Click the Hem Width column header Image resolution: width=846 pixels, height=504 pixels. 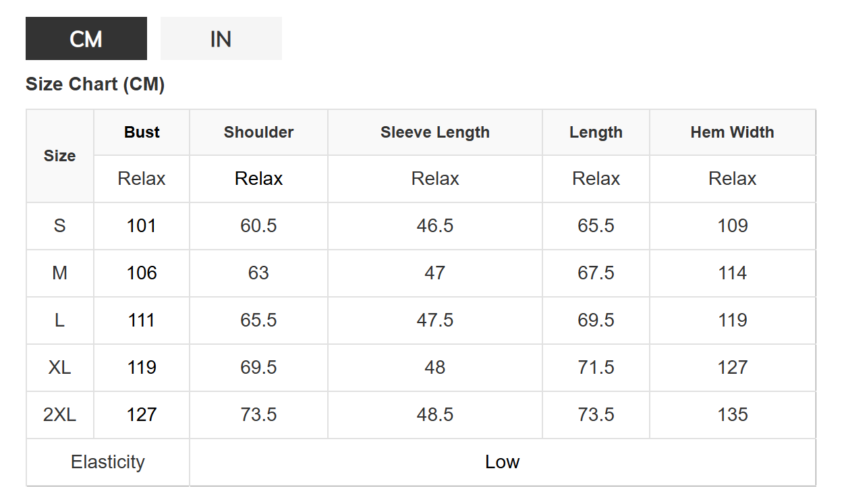pos(733,132)
